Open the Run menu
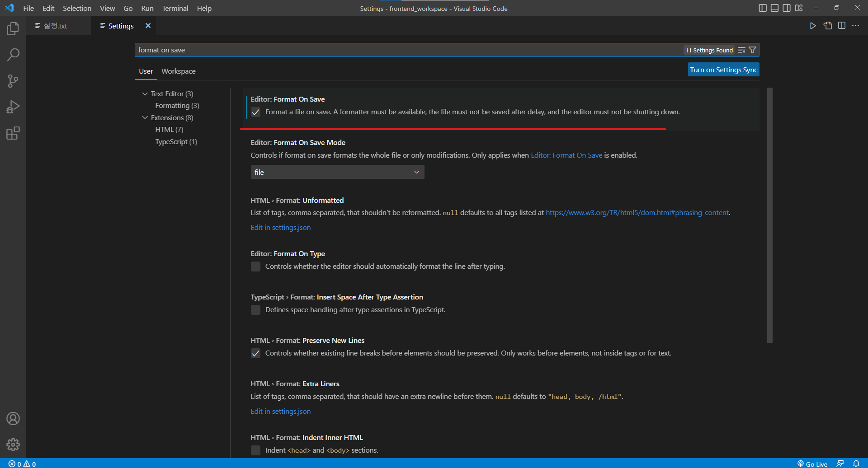Screen dimensions: 868x468 tap(147, 8)
